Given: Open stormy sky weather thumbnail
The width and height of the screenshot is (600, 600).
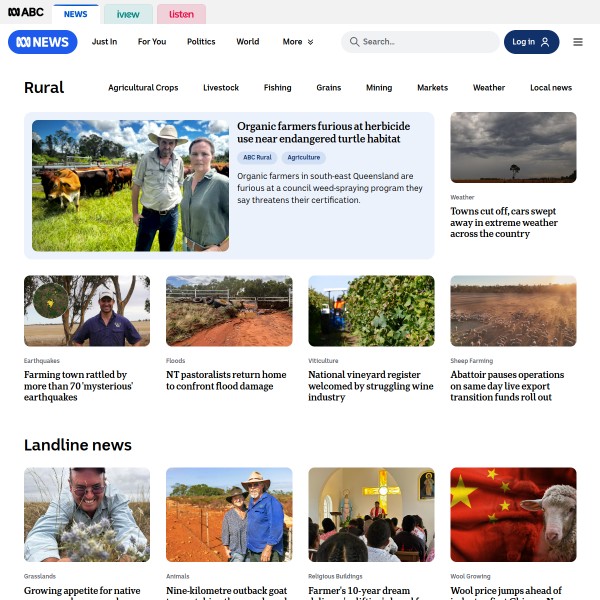Looking at the screenshot, I should [x=513, y=147].
